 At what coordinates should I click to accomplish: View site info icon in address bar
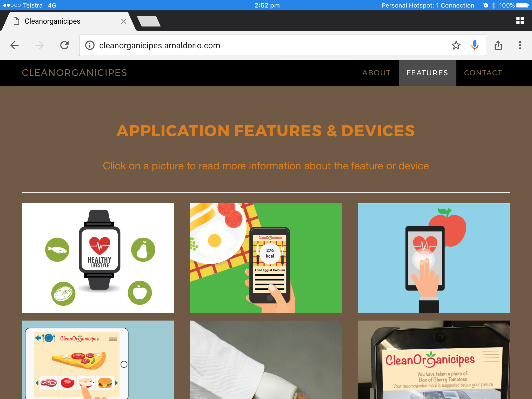pyautogui.click(x=90, y=45)
